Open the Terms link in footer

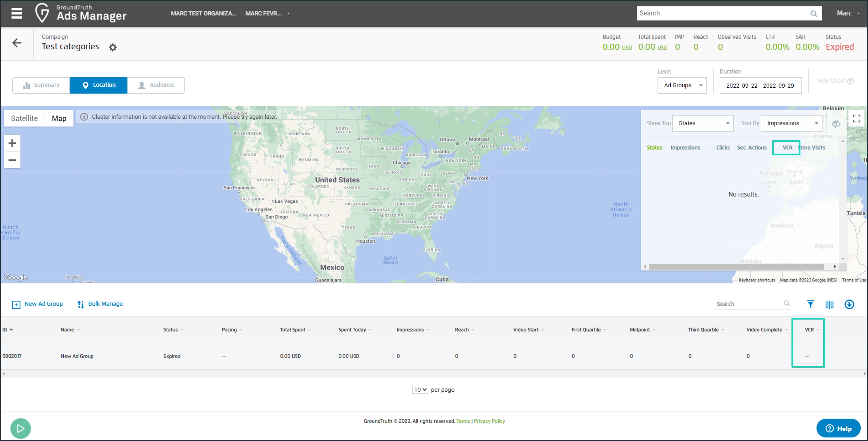[463, 421]
